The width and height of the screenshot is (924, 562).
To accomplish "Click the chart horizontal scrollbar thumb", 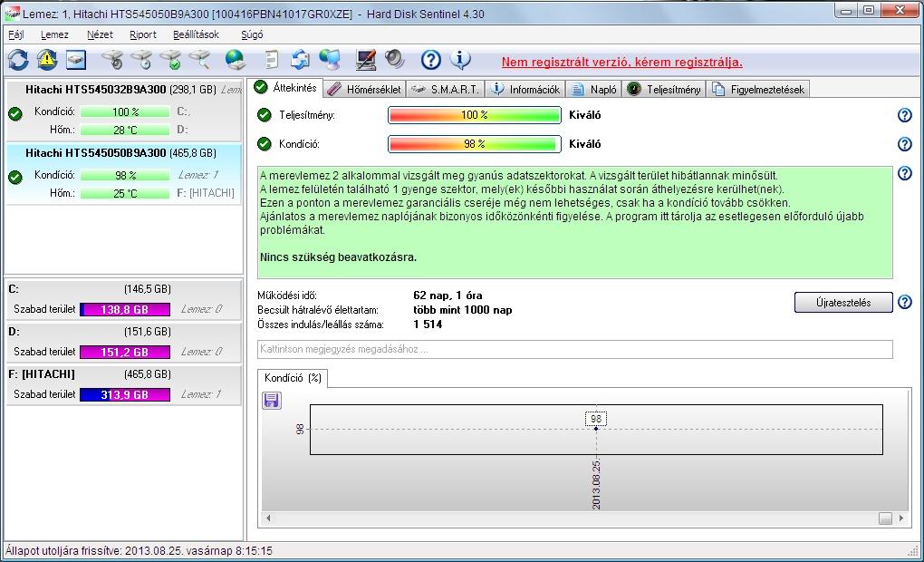I will point(885,518).
